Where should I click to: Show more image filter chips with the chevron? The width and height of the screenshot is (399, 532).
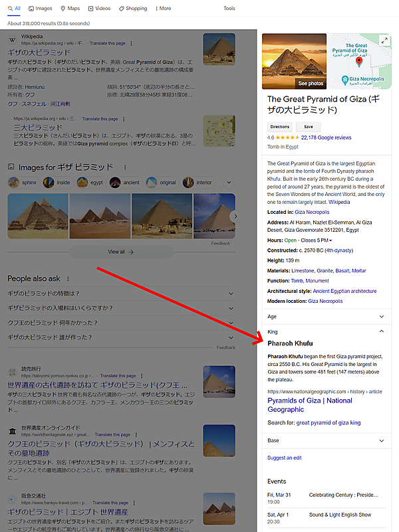click(x=229, y=182)
